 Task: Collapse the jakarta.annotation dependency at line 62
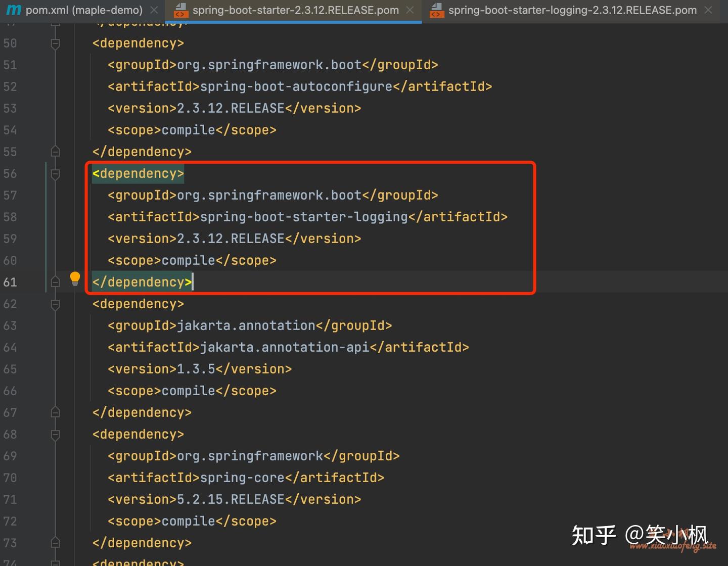coord(55,304)
